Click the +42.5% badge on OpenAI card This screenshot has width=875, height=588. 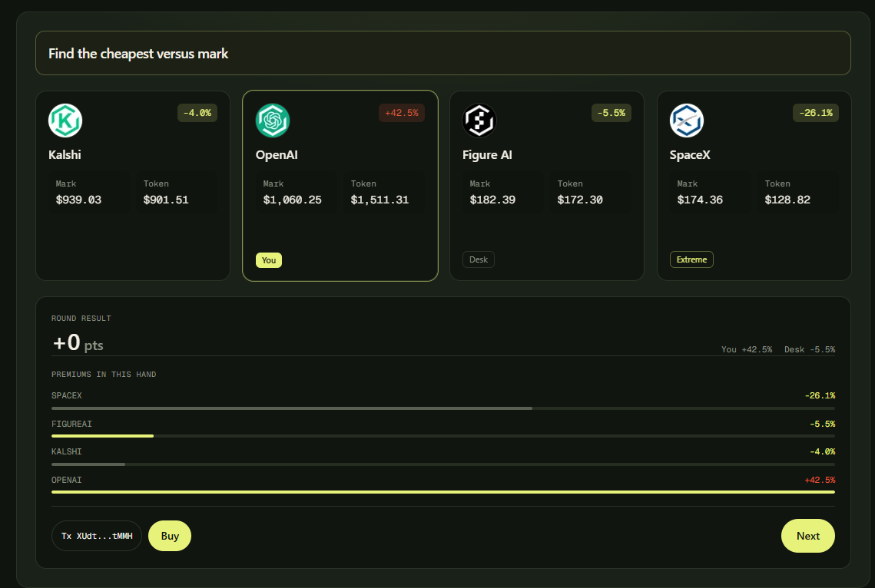[x=402, y=113]
